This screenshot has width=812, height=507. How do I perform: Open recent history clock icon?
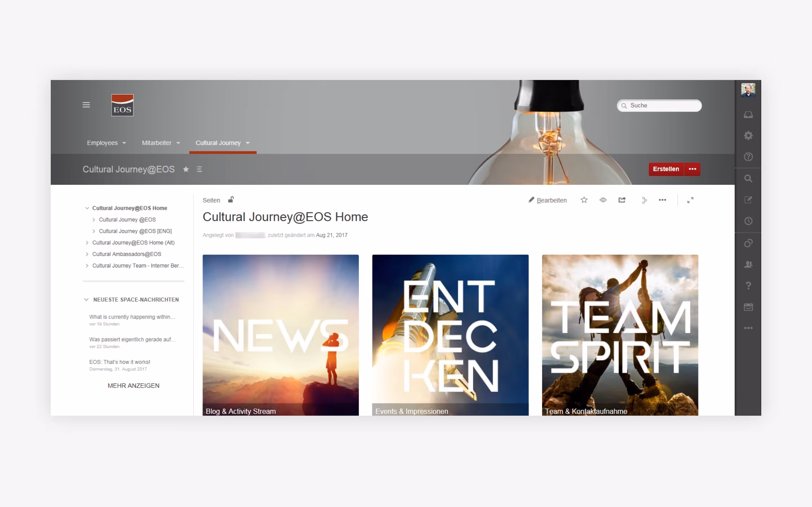(748, 221)
